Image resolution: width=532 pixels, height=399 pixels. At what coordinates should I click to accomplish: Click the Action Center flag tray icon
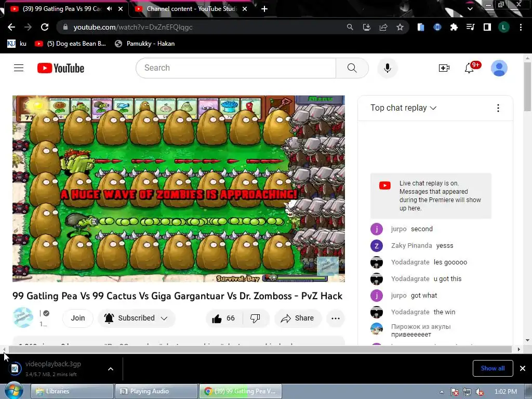click(x=455, y=392)
